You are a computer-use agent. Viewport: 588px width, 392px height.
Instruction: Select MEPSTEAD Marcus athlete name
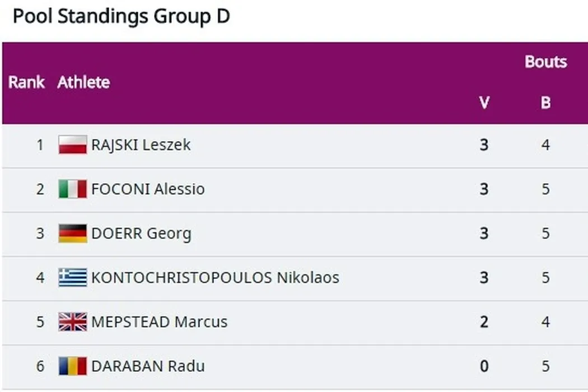[159, 322]
